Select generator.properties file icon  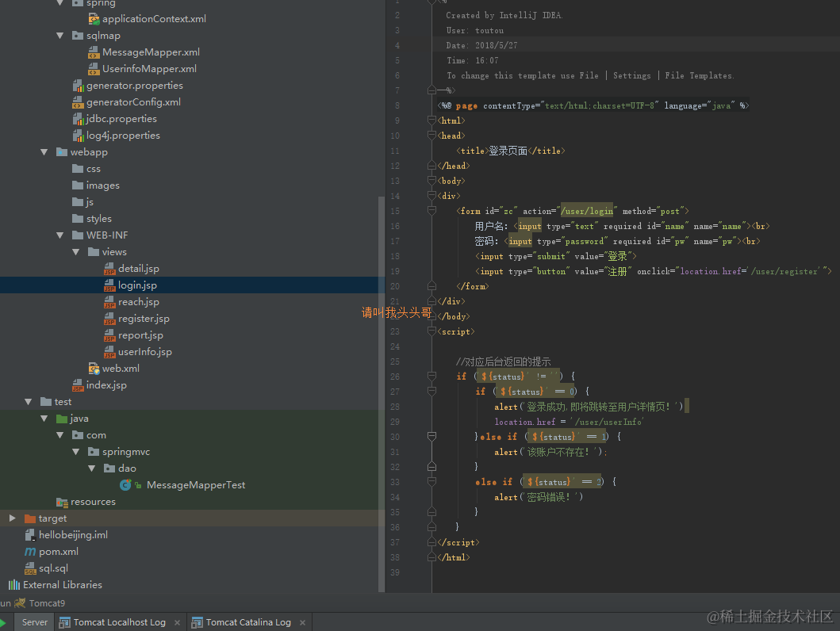(78, 86)
